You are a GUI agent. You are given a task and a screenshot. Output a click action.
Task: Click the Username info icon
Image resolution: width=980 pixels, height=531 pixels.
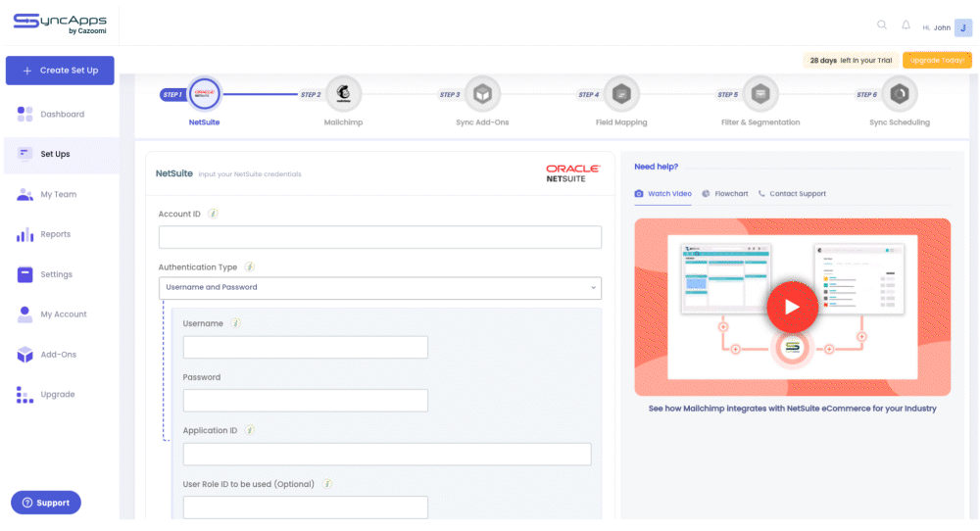coord(235,323)
